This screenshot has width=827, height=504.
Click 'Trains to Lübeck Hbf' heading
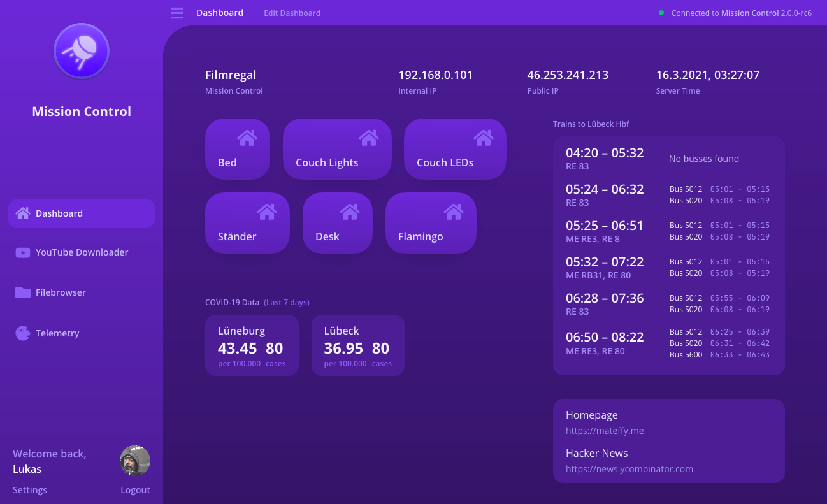coord(591,124)
